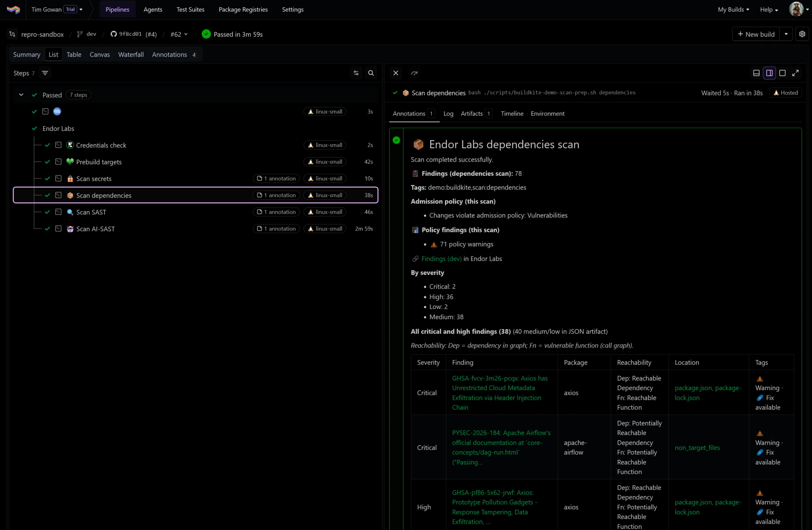Open the repro-sandbox pipeline link
This screenshot has height=530, width=812.
click(x=42, y=34)
